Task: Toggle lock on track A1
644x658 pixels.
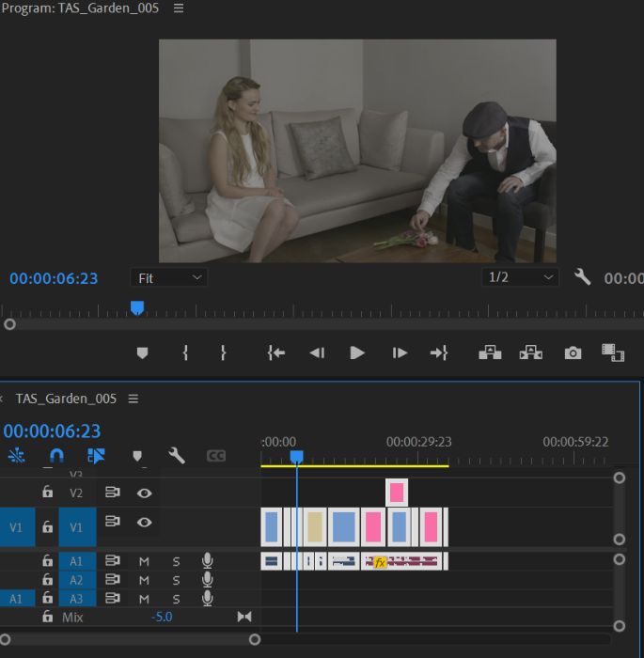Action: tap(47, 560)
